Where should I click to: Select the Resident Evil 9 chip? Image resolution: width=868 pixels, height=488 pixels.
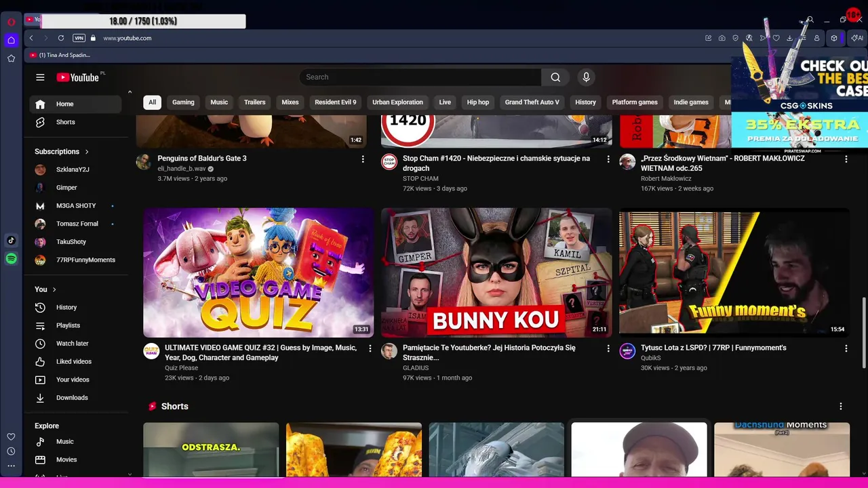click(336, 102)
